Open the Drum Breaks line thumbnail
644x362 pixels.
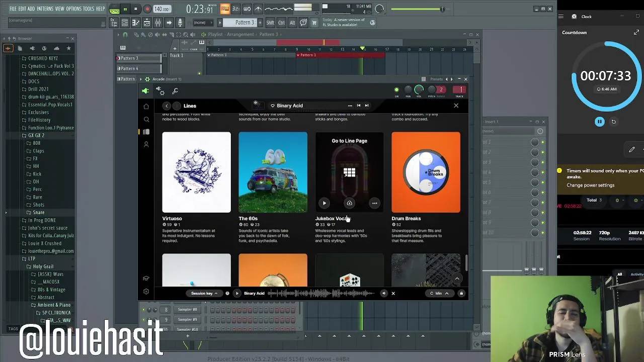[x=426, y=172]
